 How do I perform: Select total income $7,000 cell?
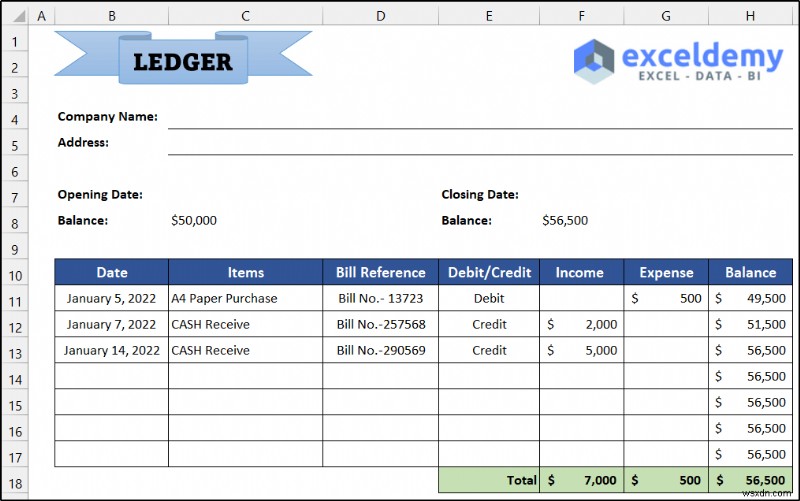click(x=582, y=480)
